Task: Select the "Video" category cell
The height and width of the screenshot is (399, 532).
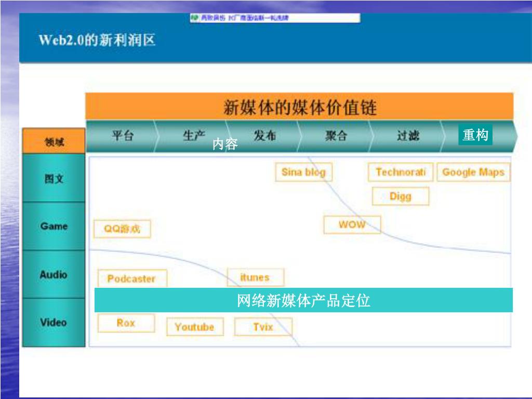Action: 54,323
